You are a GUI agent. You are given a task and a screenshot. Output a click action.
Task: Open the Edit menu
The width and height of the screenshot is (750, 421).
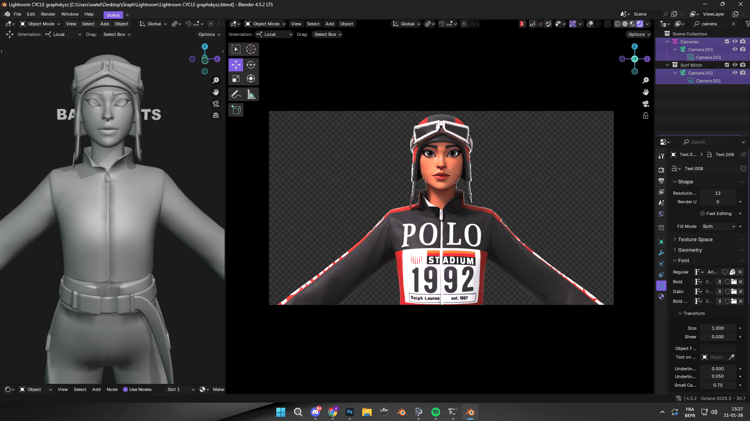31,14
